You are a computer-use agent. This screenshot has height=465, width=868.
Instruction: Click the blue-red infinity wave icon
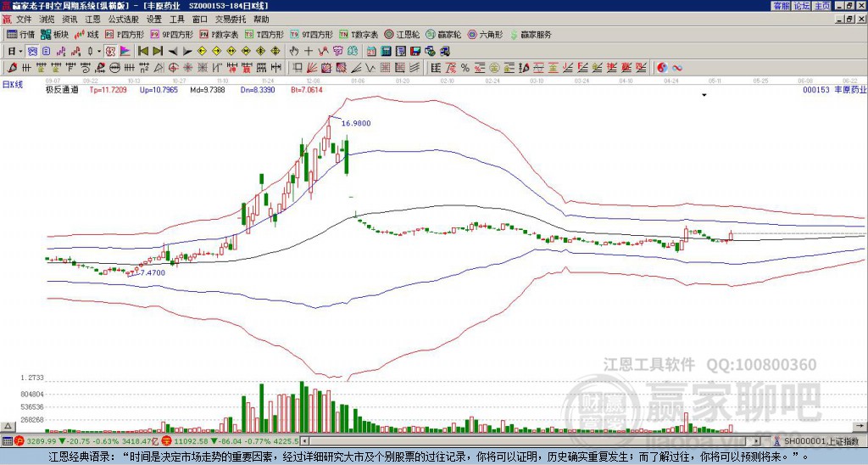tap(677, 68)
